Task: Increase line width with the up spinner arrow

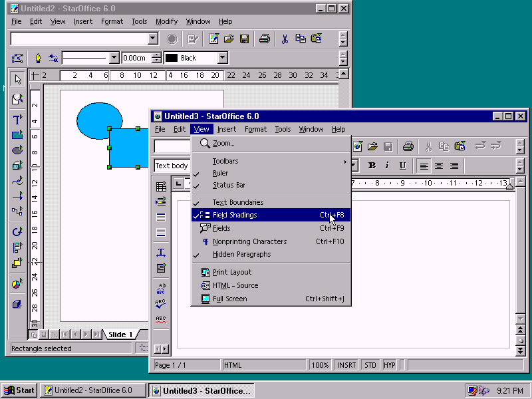Action: [x=156, y=55]
